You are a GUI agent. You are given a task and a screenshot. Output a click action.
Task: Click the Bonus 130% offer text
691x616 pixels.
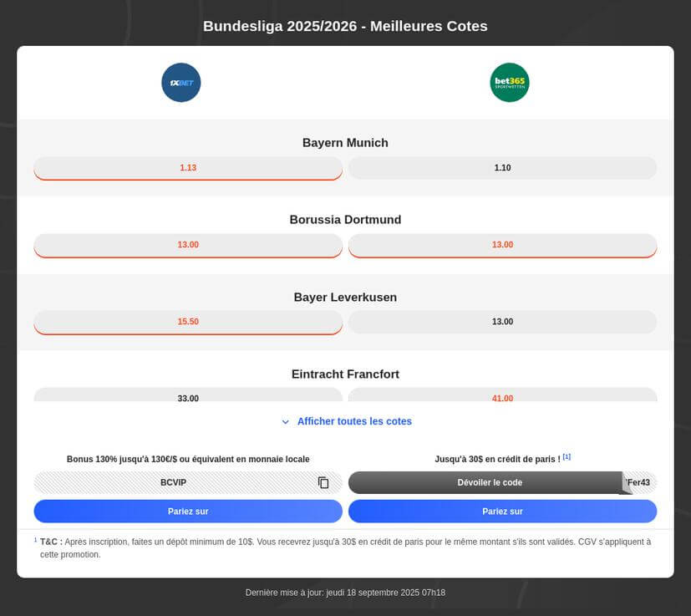[188, 459]
